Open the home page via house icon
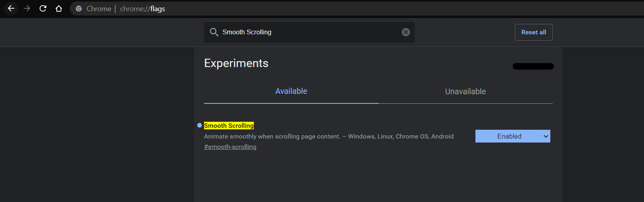Screen dimensions: 644x202 [x=59, y=8]
